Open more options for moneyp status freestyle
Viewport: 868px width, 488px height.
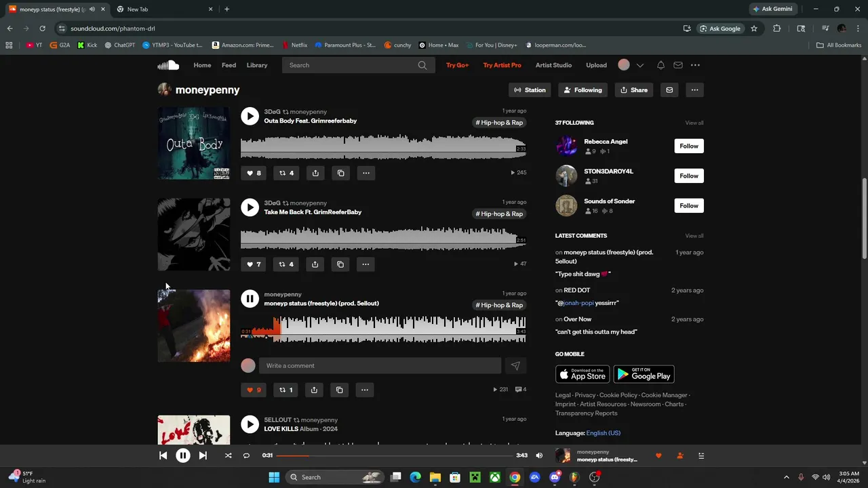[x=365, y=390]
